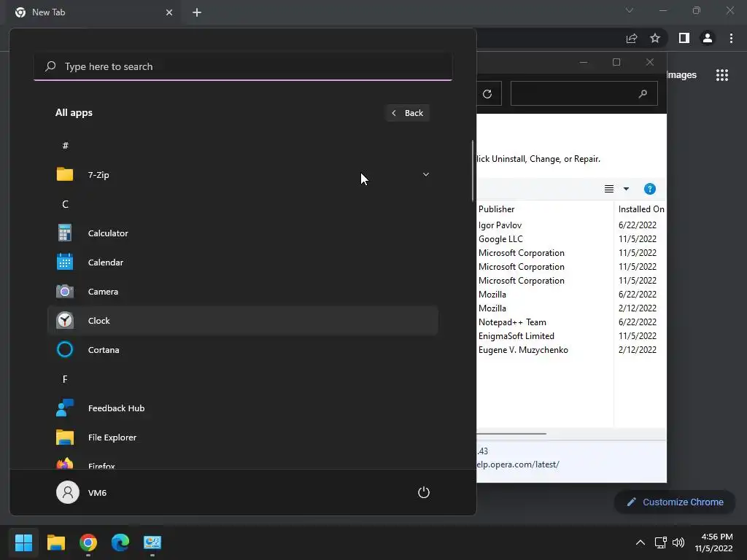Click the Start menu app list scrollbar
The height and width of the screenshot is (560, 747).
coord(473,171)
